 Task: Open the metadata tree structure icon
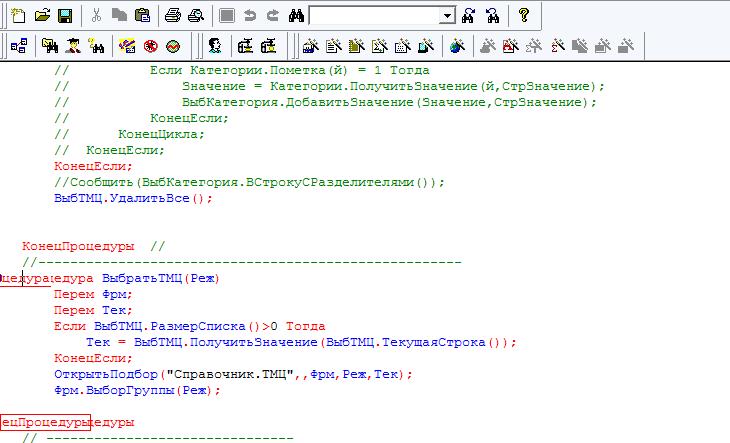click(19, 46)
